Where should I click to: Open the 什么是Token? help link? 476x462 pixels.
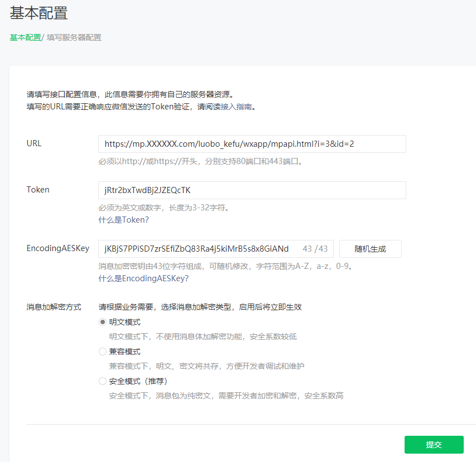[123, 220]
